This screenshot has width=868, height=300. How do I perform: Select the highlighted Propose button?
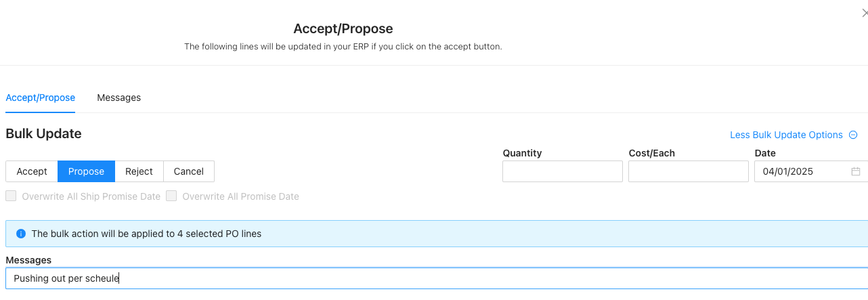coord(86,171)
